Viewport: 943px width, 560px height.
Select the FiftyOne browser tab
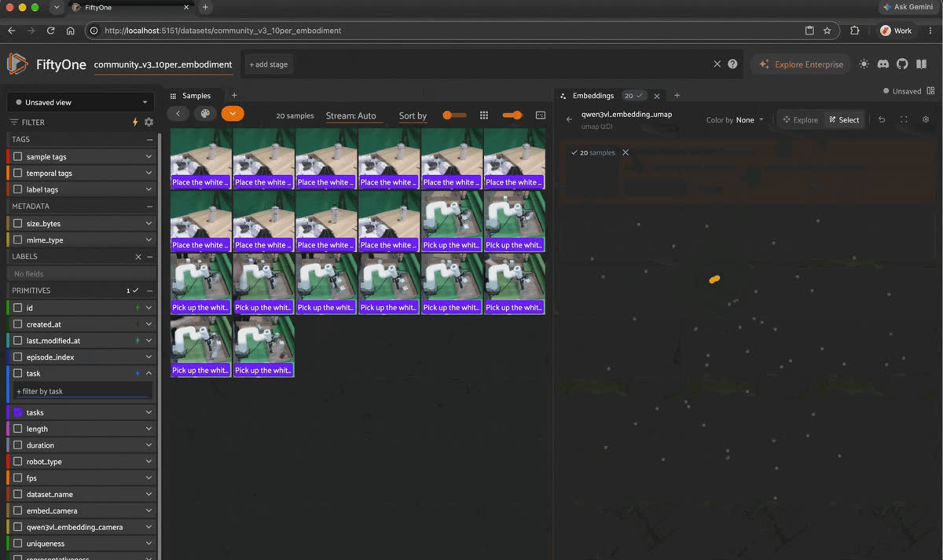click(130, 7)
